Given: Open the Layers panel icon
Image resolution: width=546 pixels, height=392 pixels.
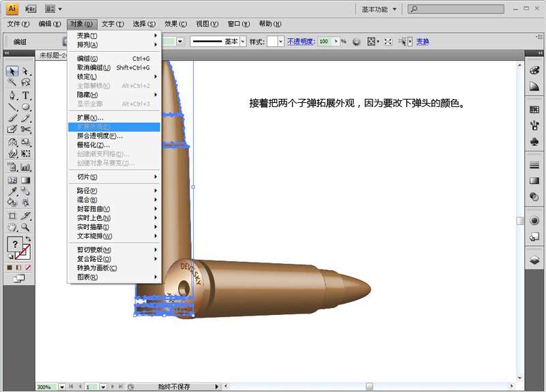Looking at the screenshot, I should click(x=534, y=260).
